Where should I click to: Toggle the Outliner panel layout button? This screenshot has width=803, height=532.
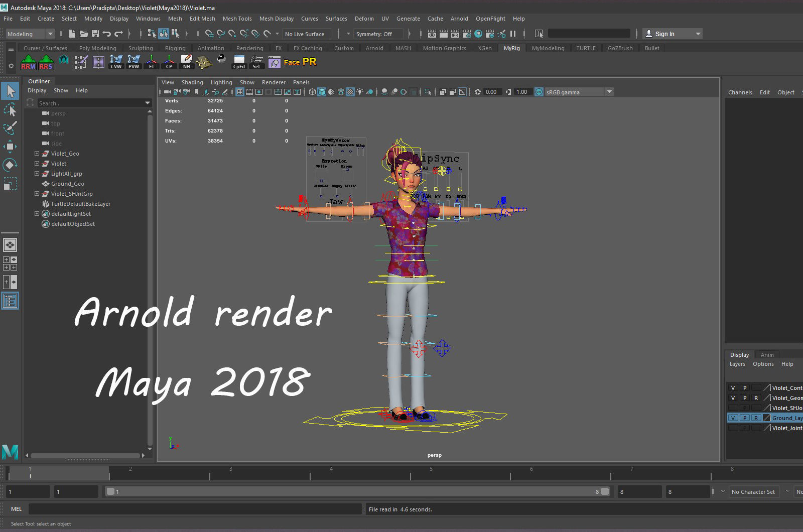[x=10, y=301]
